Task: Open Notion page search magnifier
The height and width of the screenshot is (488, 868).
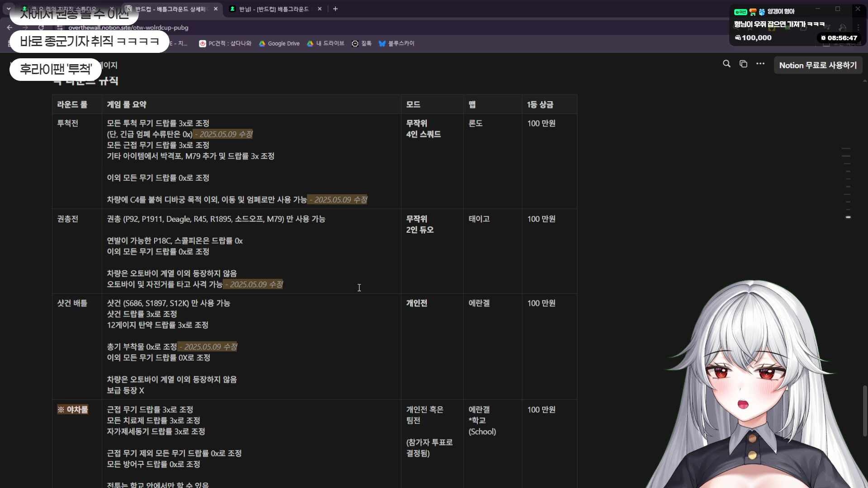Action: (x=726, y=64)
